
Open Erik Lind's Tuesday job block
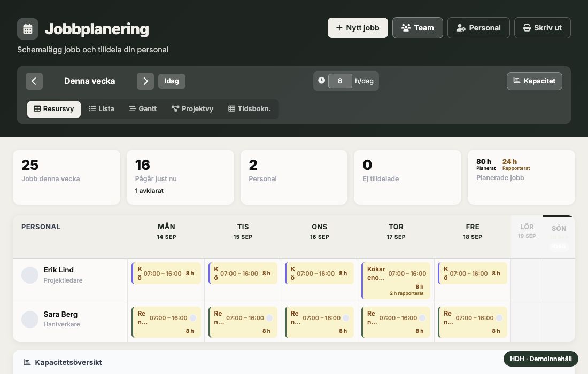[x=243, y=273]
